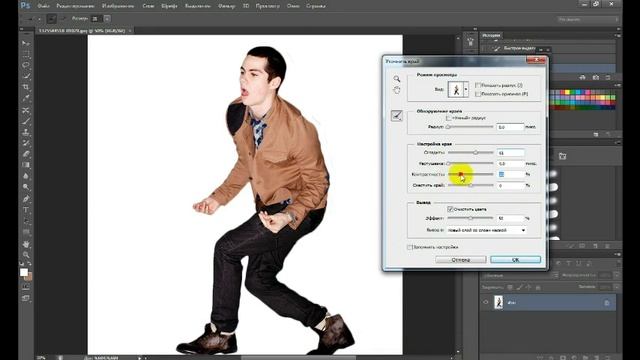Select the Hand tool in the toolbox

pyautogui.click(x=26, y=244)
